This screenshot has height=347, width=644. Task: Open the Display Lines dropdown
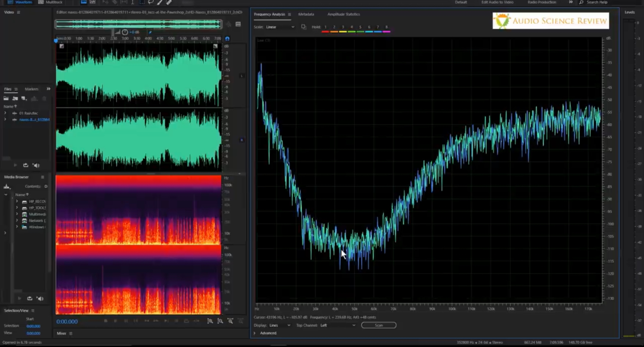click(280, 325)
